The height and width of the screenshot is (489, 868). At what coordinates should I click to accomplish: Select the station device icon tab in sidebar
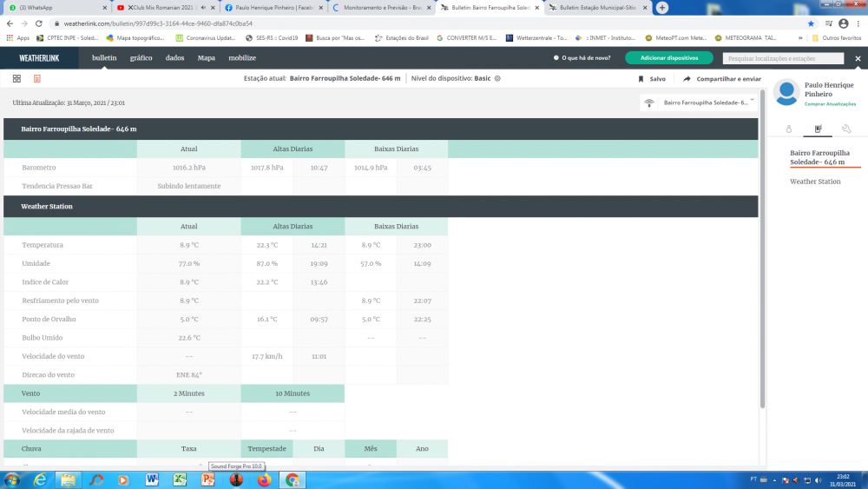pyautogui.click(x=817, y=129)
